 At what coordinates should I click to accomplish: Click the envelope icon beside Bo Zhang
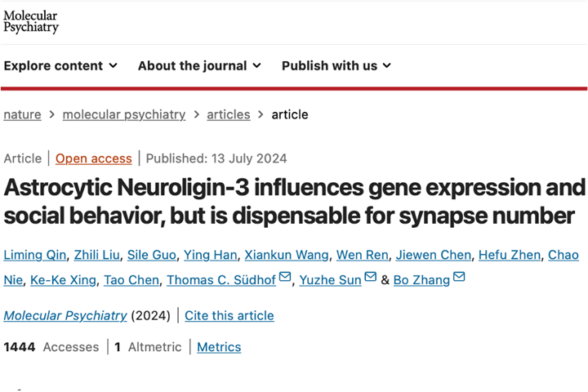pos(459,277)
